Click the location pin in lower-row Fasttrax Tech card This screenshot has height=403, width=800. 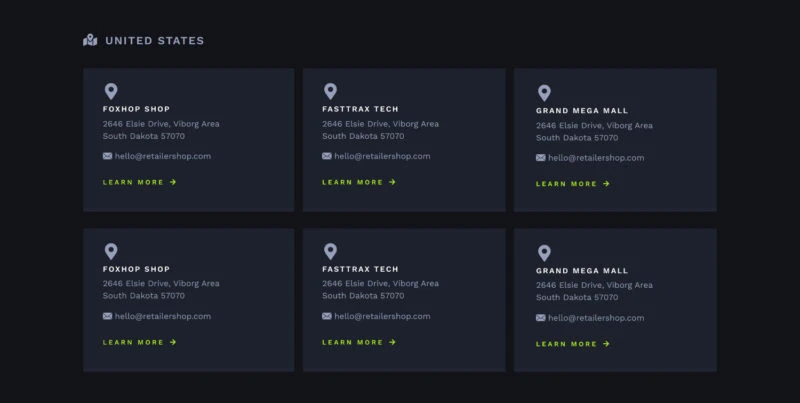(x=331, y=251)
